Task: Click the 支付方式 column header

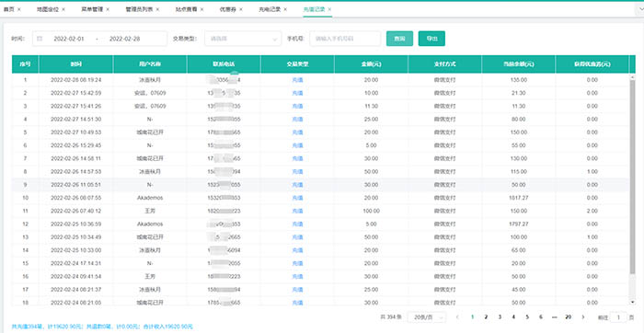Action: [x=444, y=64]
